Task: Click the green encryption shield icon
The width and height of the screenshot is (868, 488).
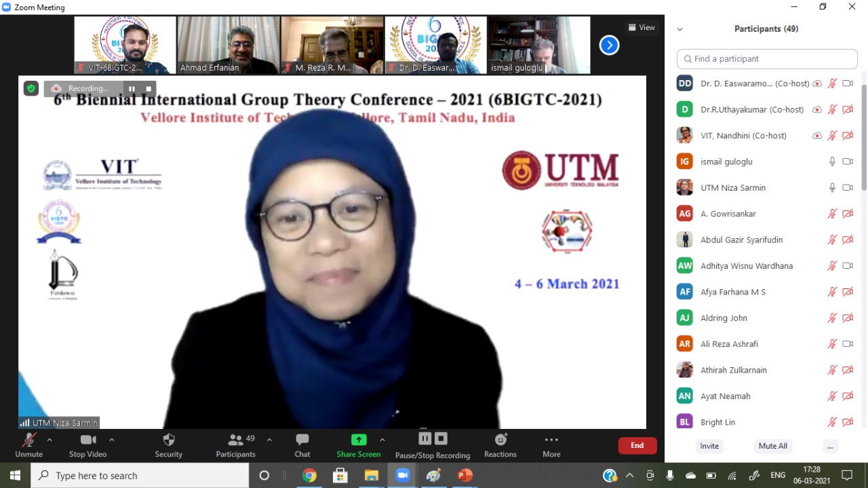Action: pyautogui.click(x=31, y=88)
